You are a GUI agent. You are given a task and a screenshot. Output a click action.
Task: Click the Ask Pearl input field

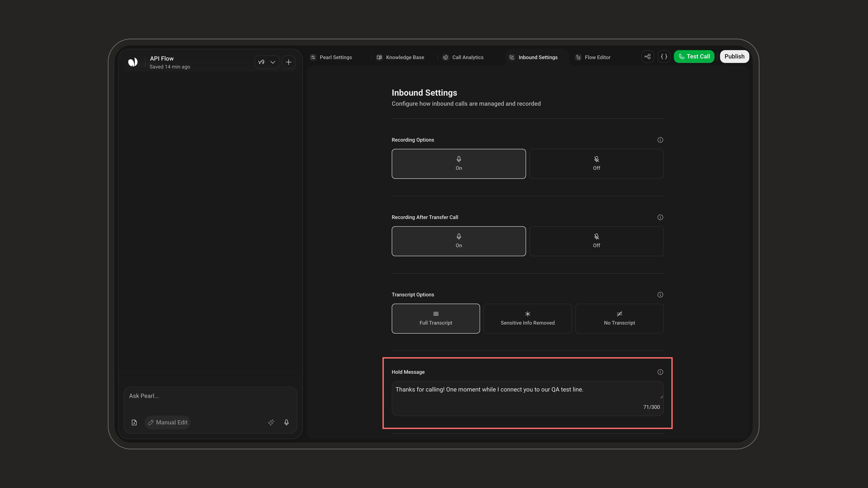pyautogui.click(x=210, y=396)
